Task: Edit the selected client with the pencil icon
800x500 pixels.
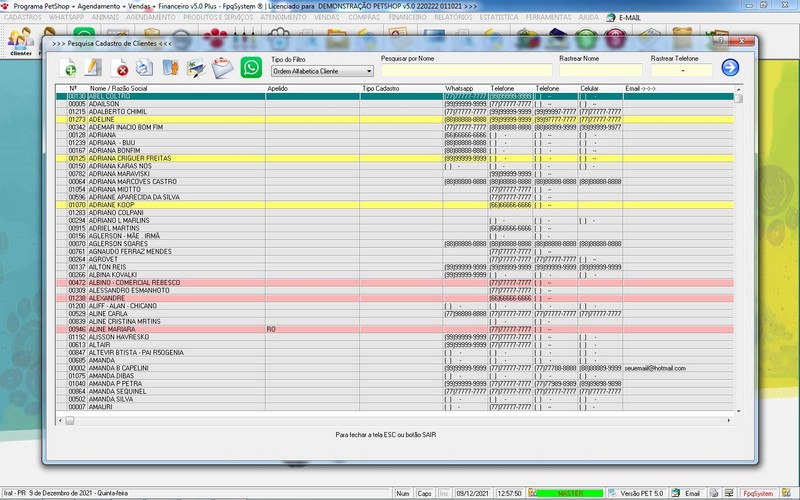Action: click(x=93, y=67)
